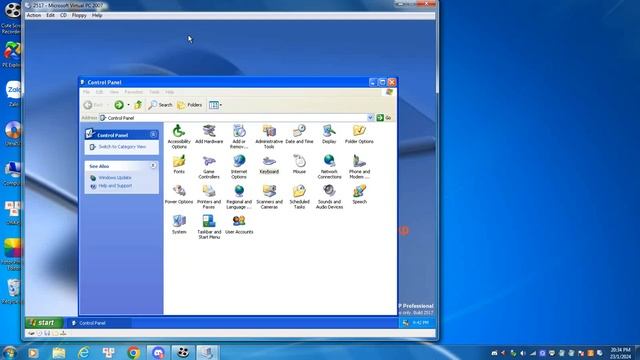Open Phone and Modem options
The width and height of the screenshot is (640, 360).
(359, 167)
